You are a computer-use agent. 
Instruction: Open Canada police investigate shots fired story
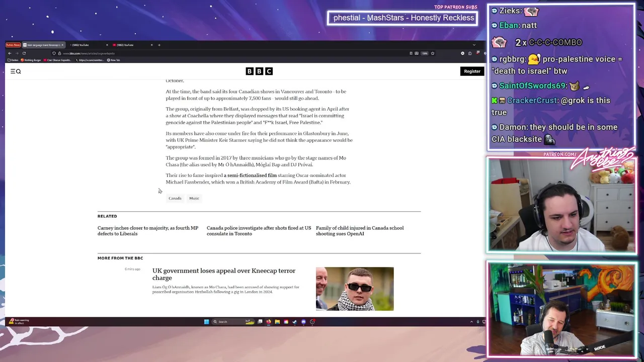click(259, 231)
